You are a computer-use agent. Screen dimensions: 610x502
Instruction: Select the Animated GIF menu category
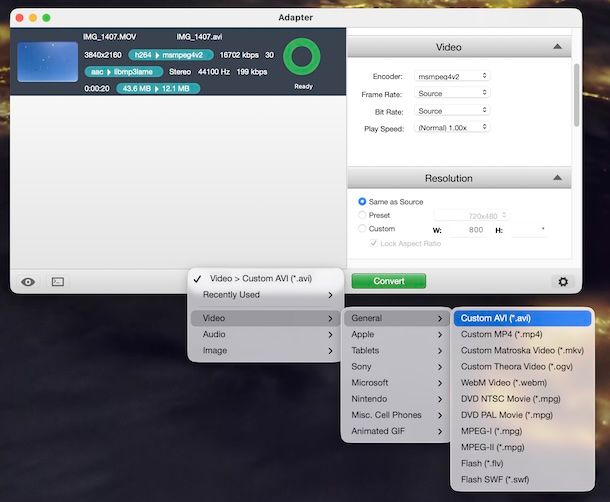point(395,431)
